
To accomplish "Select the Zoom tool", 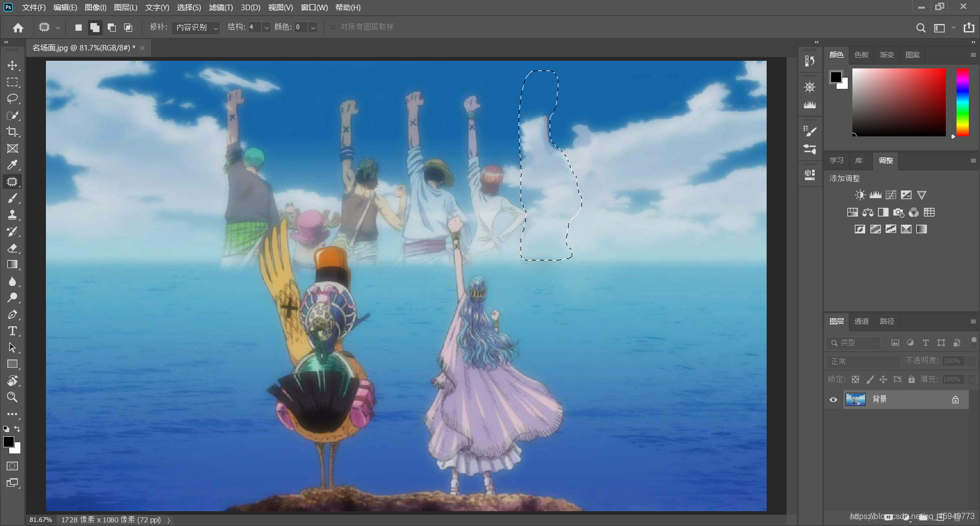I will [12, 397].
